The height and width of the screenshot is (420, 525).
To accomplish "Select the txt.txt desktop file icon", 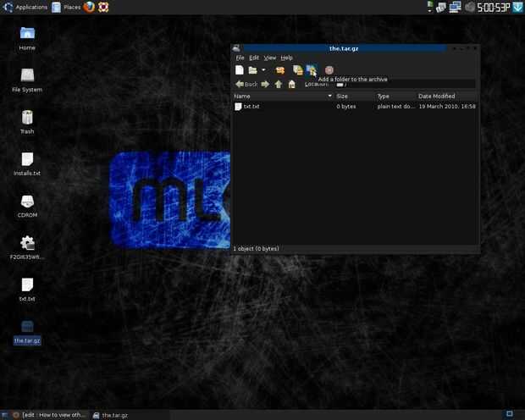I will pos(27,290).
